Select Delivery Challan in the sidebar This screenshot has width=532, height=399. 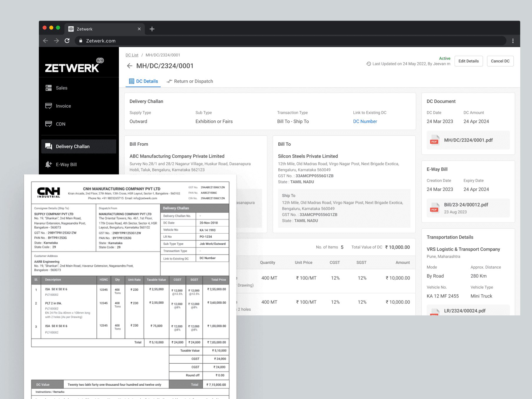[x=79, y=147]
